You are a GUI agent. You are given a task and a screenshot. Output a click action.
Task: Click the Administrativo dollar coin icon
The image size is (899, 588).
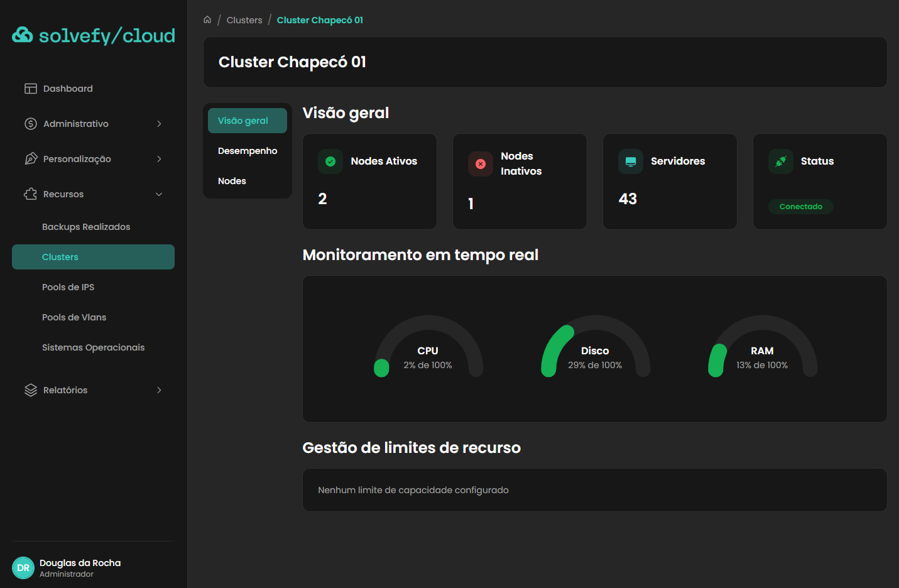[31, 124]
